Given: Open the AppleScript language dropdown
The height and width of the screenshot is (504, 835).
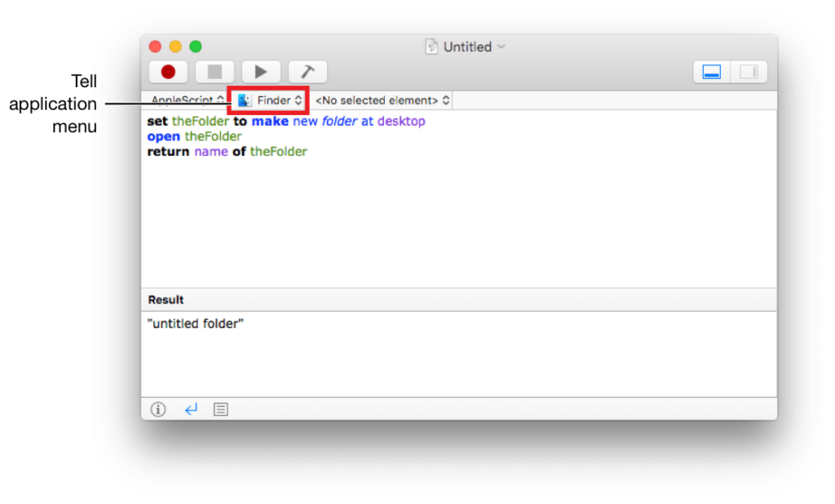Looking at the screenshot, I should click(x=187, y=100).
